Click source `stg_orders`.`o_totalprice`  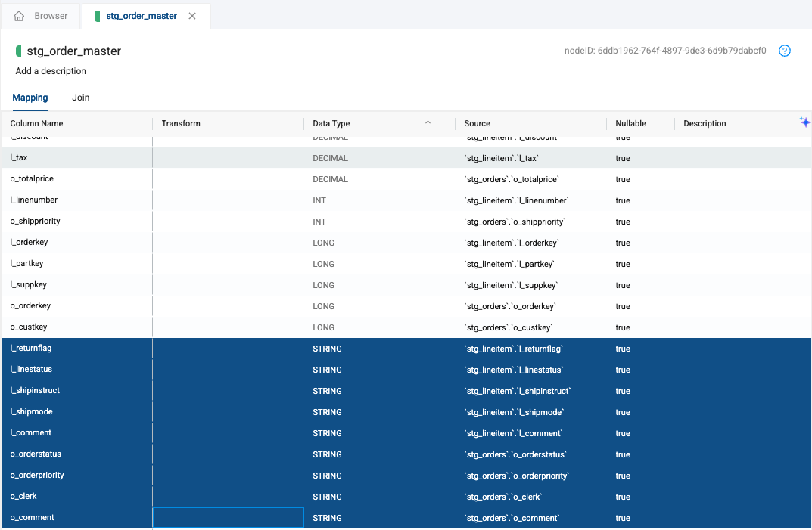512,180
